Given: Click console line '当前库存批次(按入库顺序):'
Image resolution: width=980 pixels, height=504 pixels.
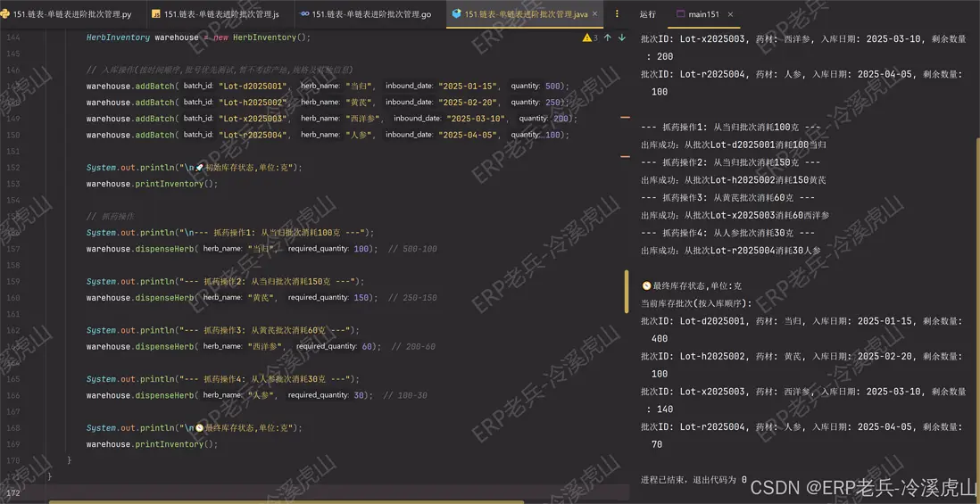Looking at the screenshot, I should coord(697,303).
